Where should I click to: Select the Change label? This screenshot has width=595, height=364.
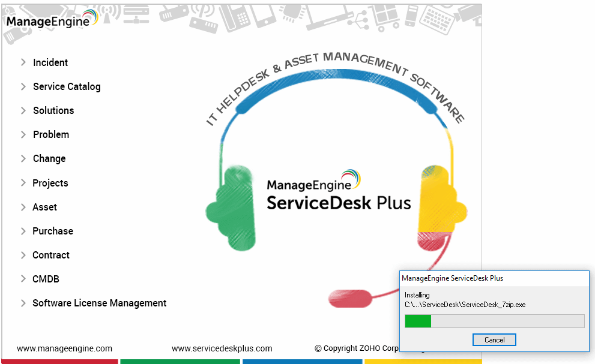pyautogui.click(x=49, y=159)
